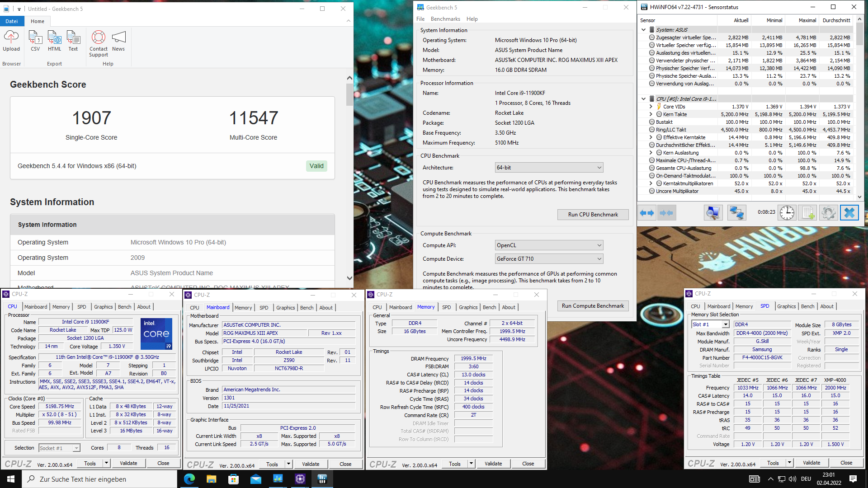Click the Aktuell column header in HWiNFO
This screenshot has width=868, height=488.
pos(734,20)
